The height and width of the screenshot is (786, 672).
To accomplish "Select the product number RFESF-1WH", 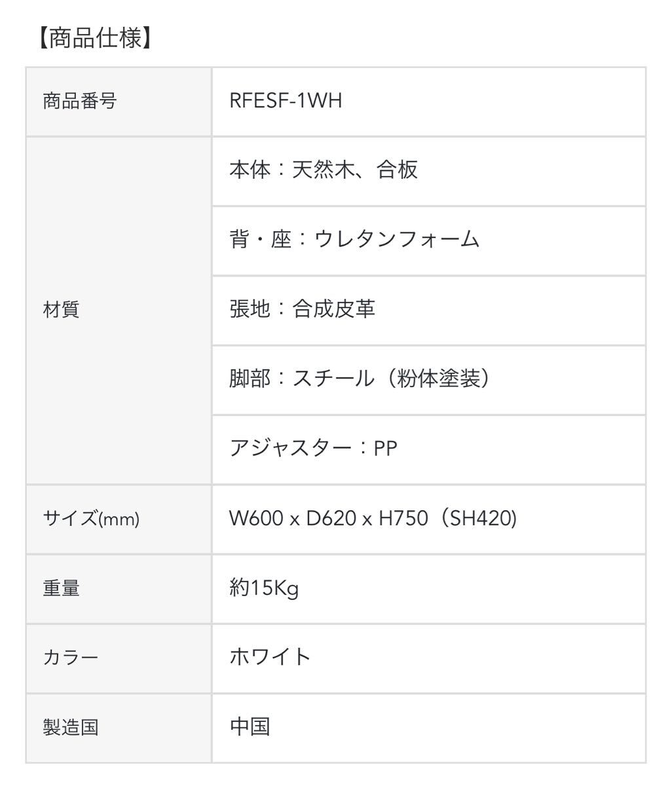I will 286,102.
